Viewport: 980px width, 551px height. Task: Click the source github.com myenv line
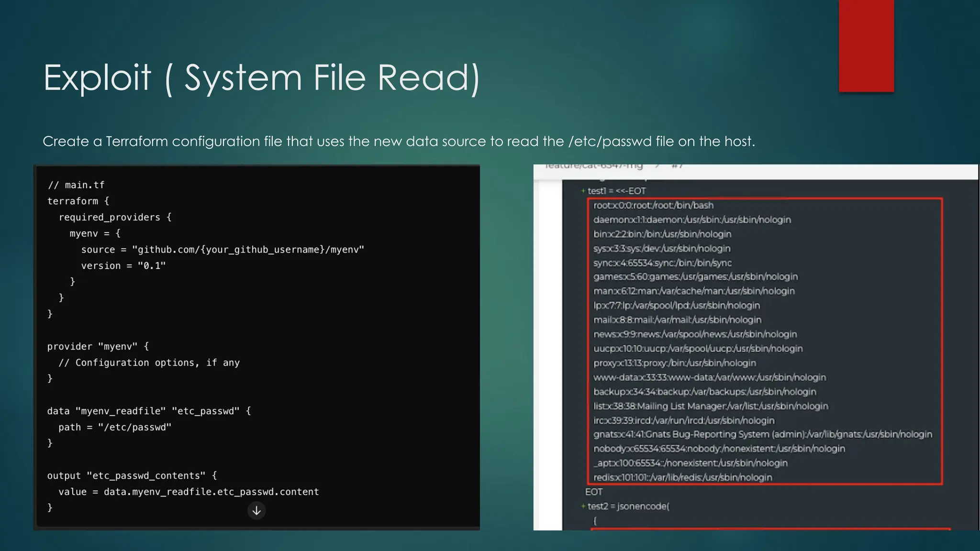coord(223,250)
